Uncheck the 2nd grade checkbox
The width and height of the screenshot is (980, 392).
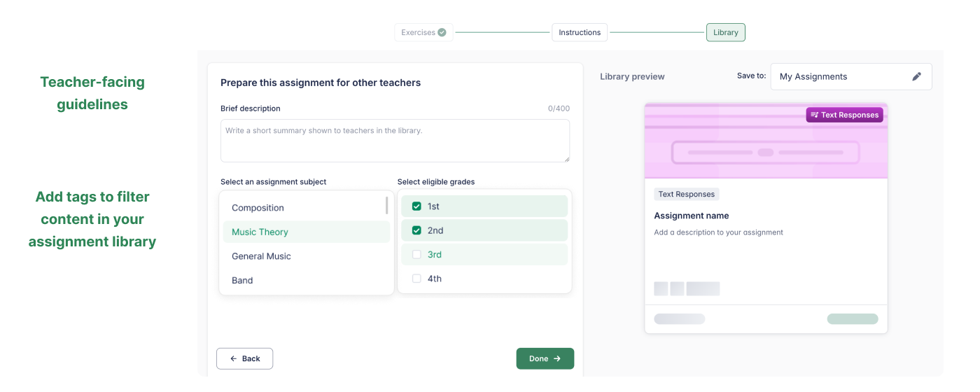pos(416,230)
